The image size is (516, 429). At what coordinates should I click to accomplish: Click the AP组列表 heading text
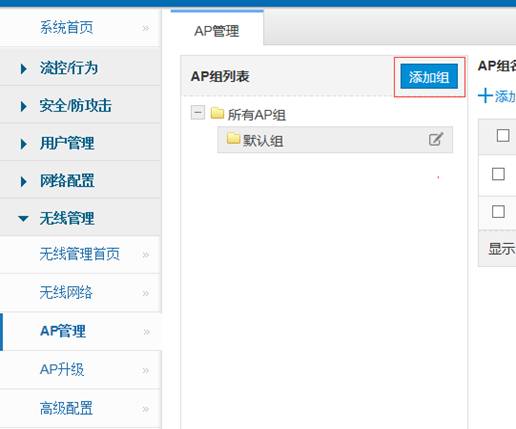click(x=220, y=76)
